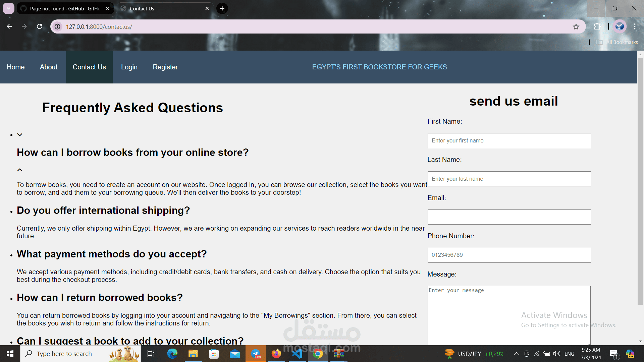
Task: Open the Chrome extensions puzzle icon
Action: point(597,26)
